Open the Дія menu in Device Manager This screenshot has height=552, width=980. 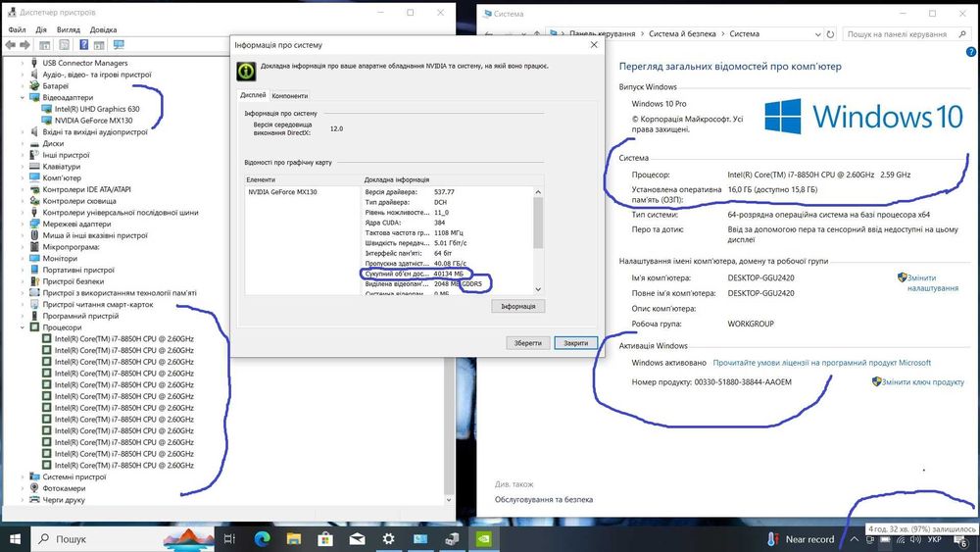click(41, 29)
